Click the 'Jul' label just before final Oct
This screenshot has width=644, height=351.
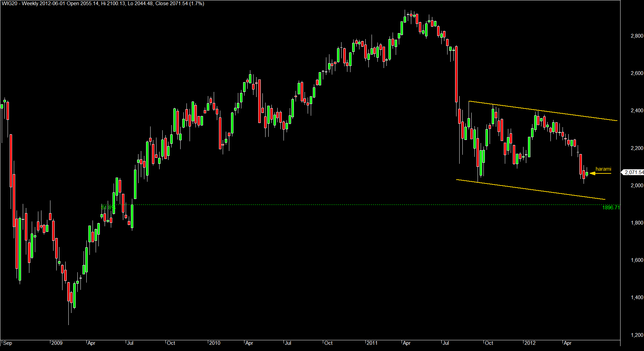tap(446, 343)
